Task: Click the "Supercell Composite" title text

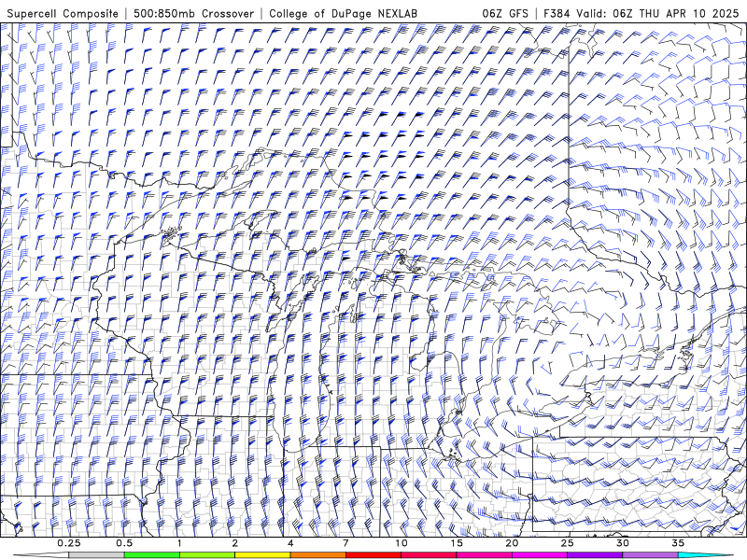Action: (63, 14)
